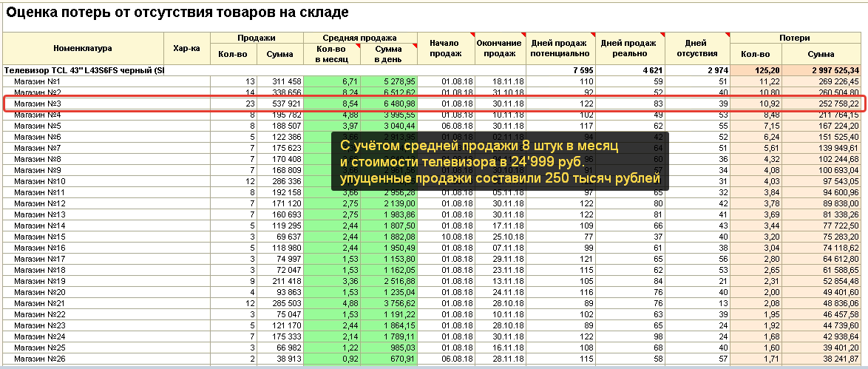Click sales sum 285 503 for Магазин №21

click(286, 303)
